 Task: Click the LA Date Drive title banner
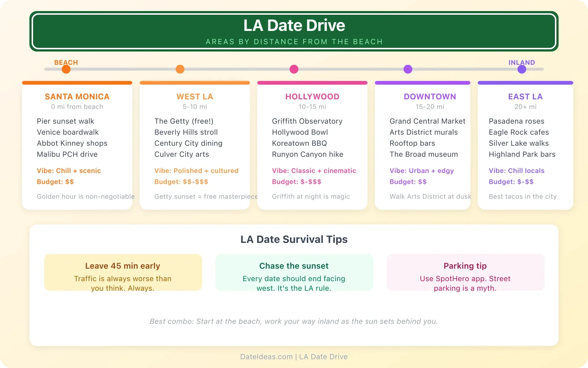coord(294,31)
